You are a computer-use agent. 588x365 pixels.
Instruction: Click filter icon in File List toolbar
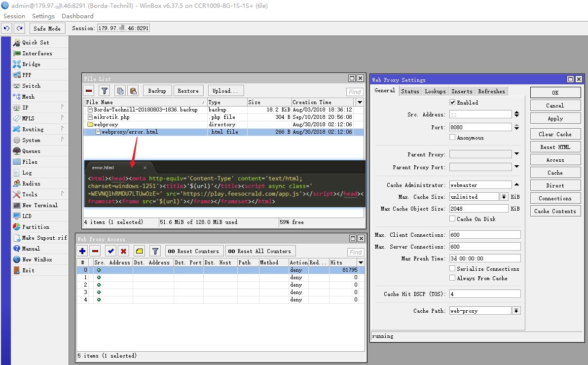pos(105,91)
